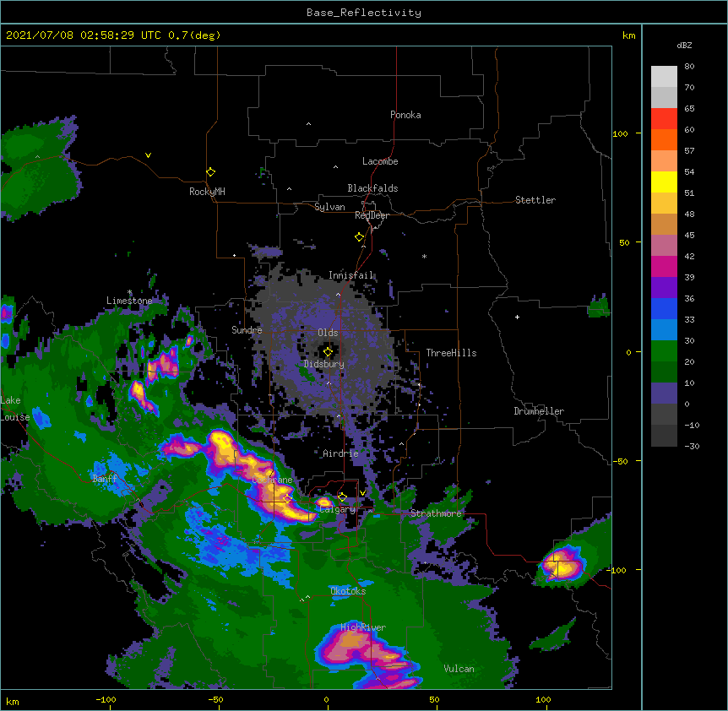This screenshot has height=711, width=728.
Task: Click the yellow V marker near Calgary
Action: tap(362, 493)
